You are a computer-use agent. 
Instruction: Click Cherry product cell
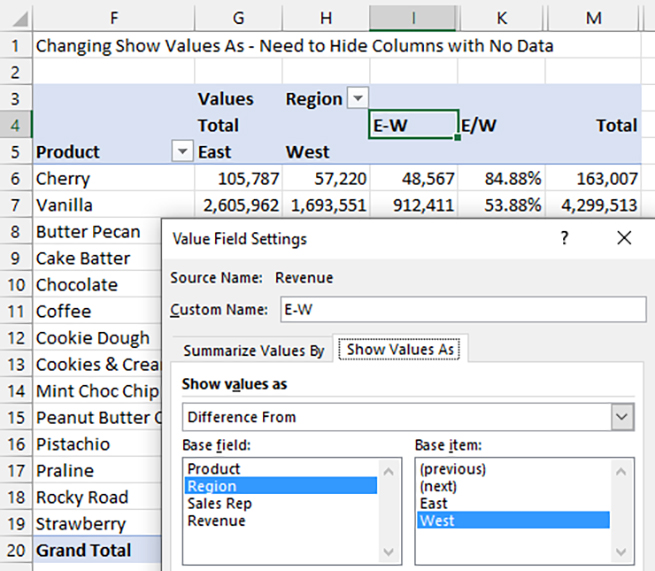click(114, 178)
